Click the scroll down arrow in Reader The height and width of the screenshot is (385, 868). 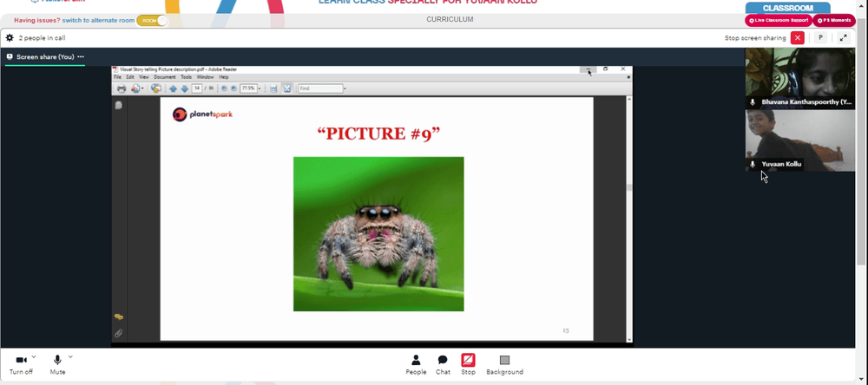point(628,339)
